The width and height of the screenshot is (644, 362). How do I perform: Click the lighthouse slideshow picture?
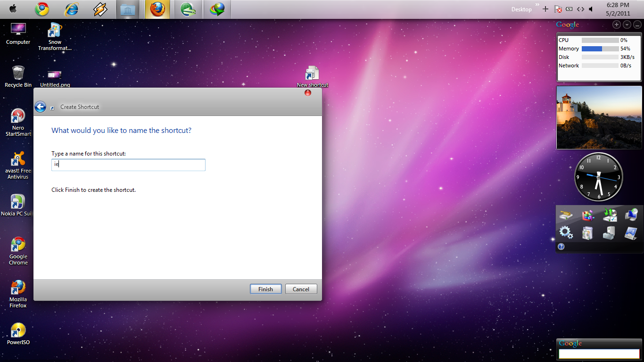(x=599, y=117)
